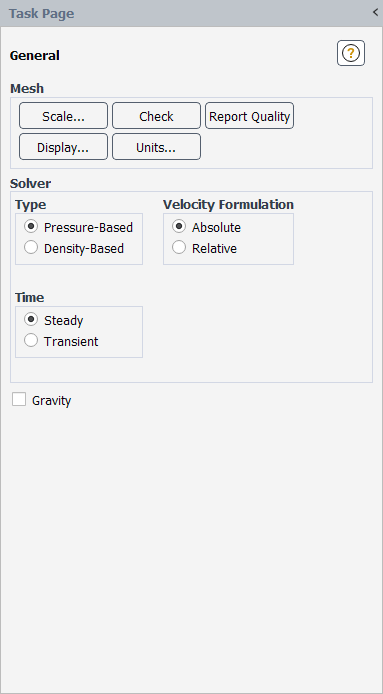Click the Task Page title bar

191,13
